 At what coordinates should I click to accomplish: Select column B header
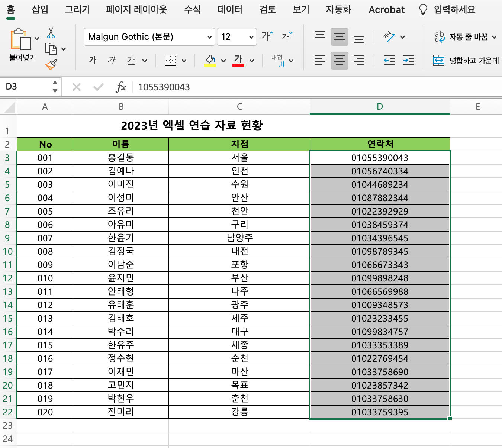pyautogui.click(x=121, y=107)
